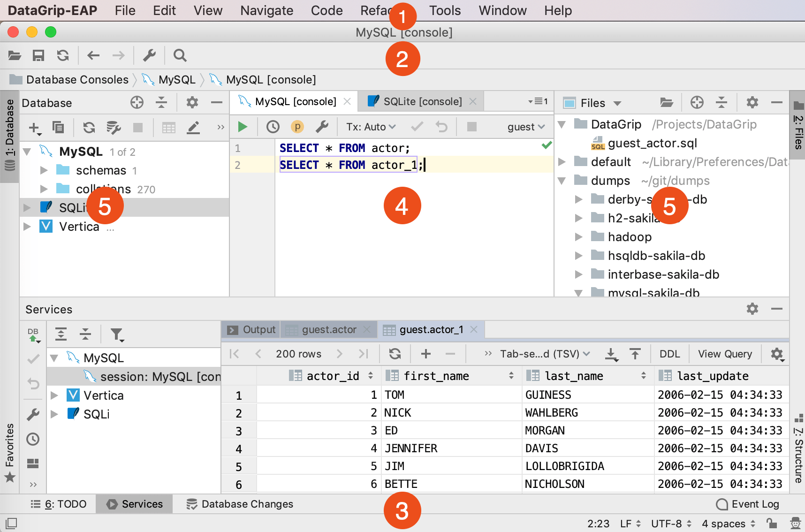Open the Tx: Auto transaction mode dropdown

click(371, 127)
